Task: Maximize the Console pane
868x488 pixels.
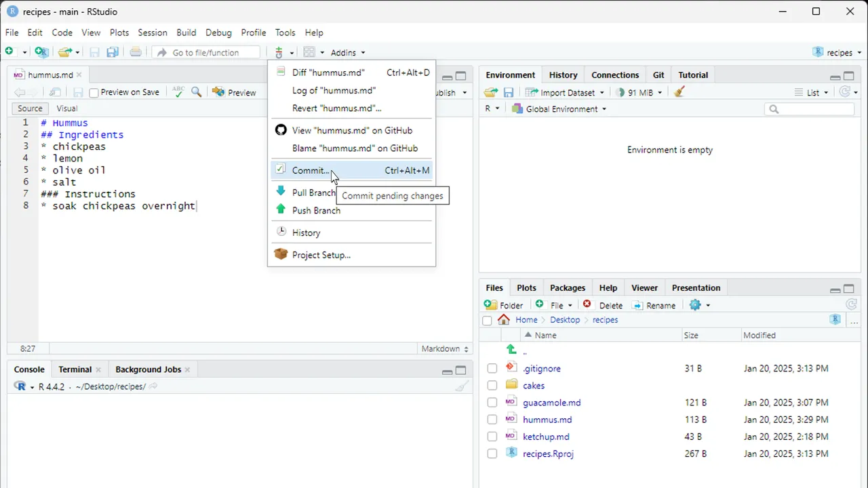Action: (x=460, y=370)
